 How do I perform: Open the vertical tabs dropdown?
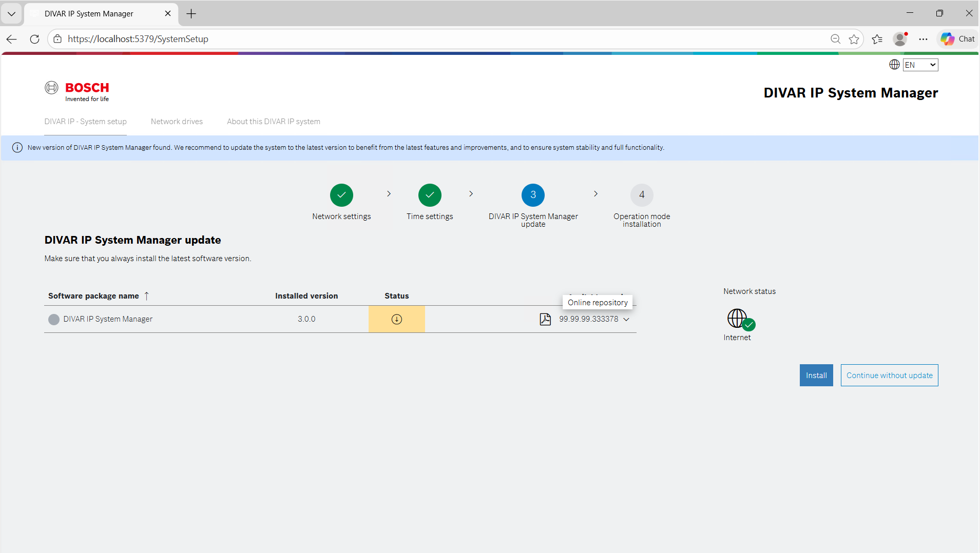coord(11,13)
